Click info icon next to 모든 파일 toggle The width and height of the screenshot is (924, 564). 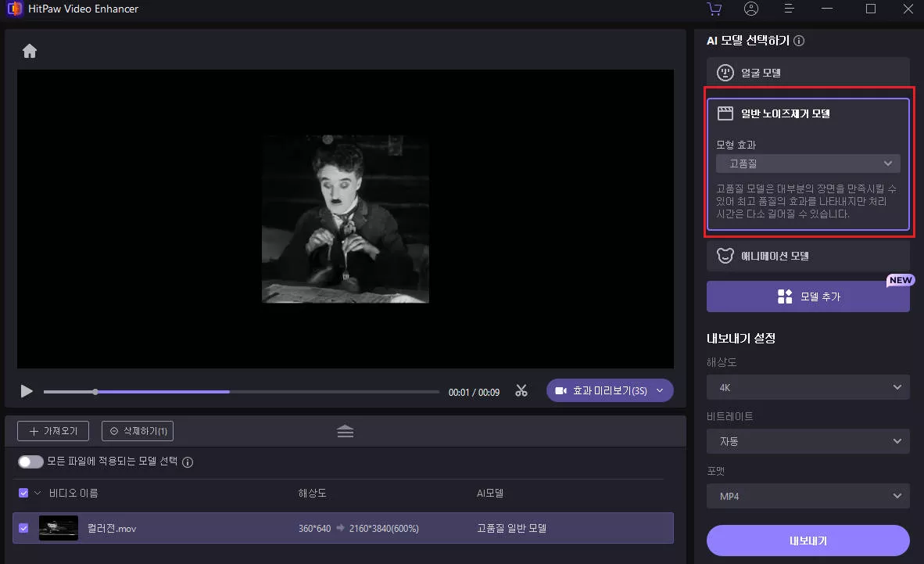188,462
